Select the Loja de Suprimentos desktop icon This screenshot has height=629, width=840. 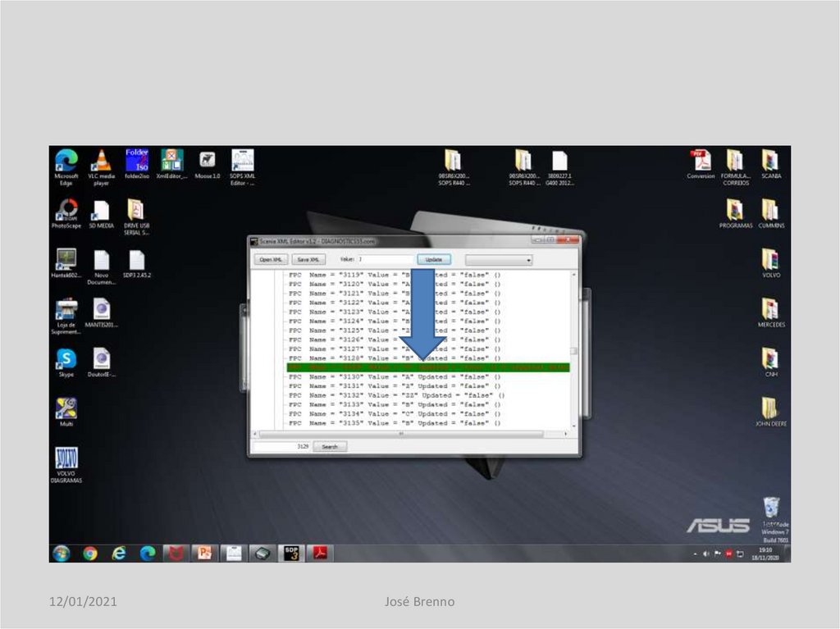pyautogui.click(x=66, y=309)
